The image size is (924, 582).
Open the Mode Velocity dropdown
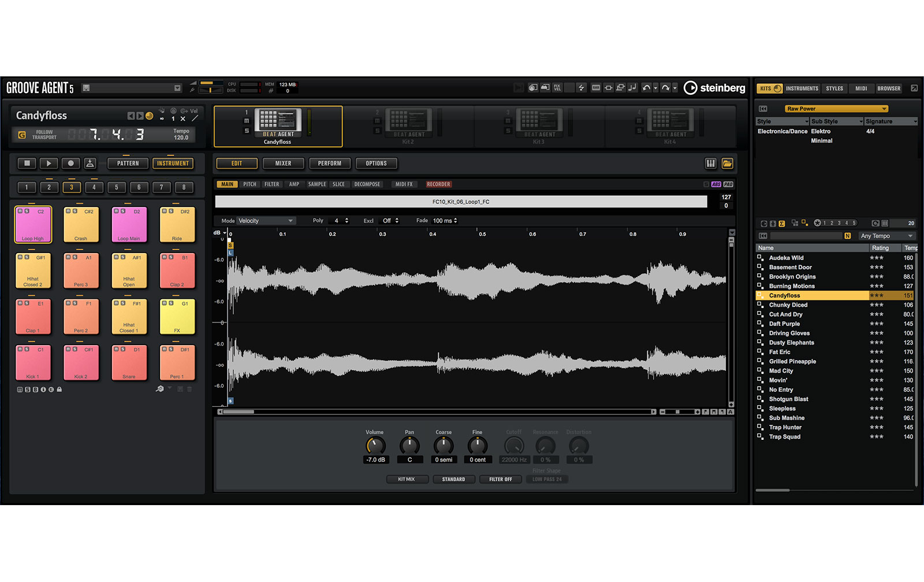pos(266,221)
